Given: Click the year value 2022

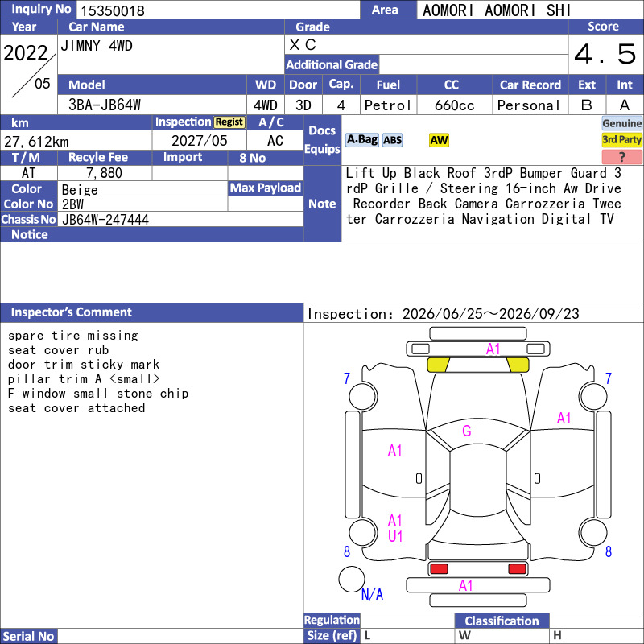Looking at the screenshot, I should 26,53.
